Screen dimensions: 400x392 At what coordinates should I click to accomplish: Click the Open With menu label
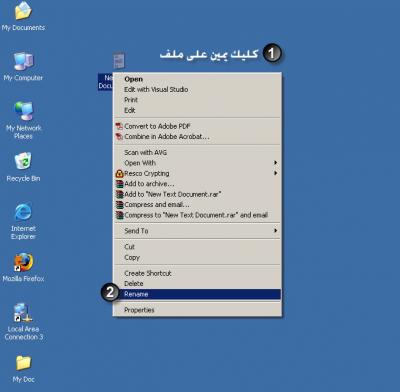click(x=140, y=163)
